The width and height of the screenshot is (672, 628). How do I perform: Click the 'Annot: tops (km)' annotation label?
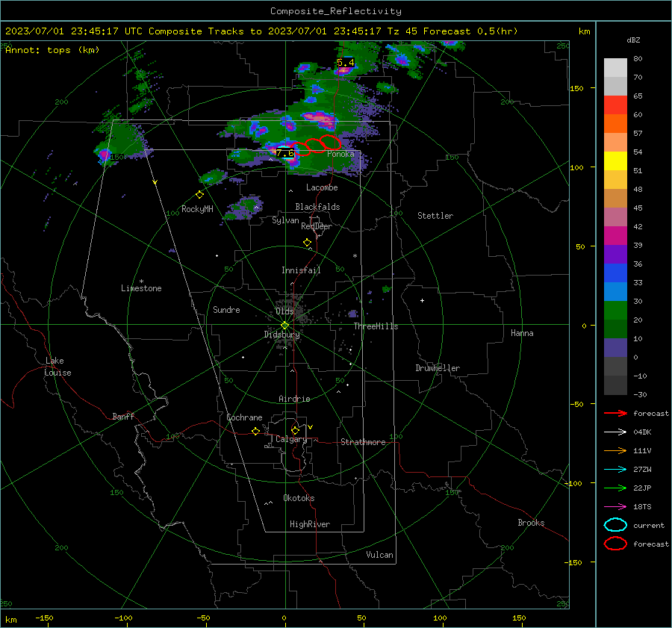coord(52,50)
